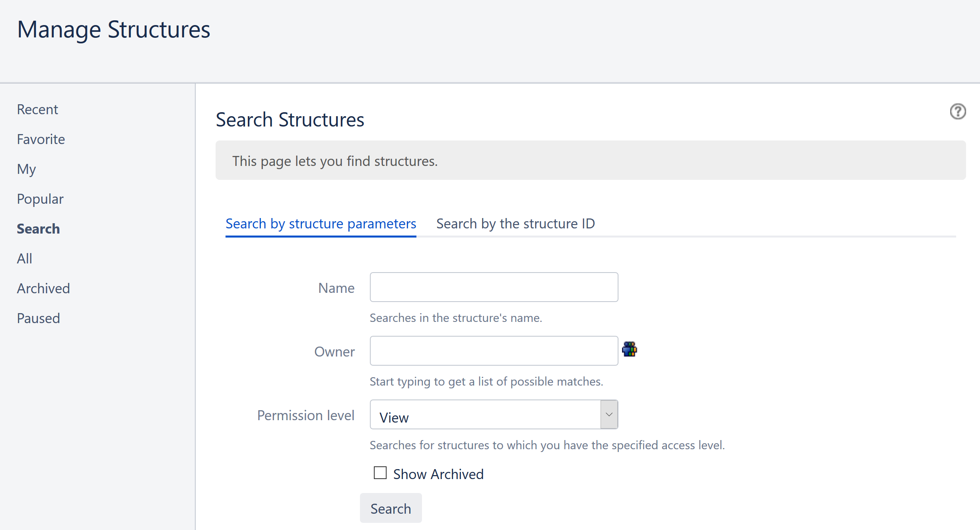The height and width of the screenshot is (530, 980).
Task: Click the dropdown arrow on the View selector
Action: click(x=608, y=414)
